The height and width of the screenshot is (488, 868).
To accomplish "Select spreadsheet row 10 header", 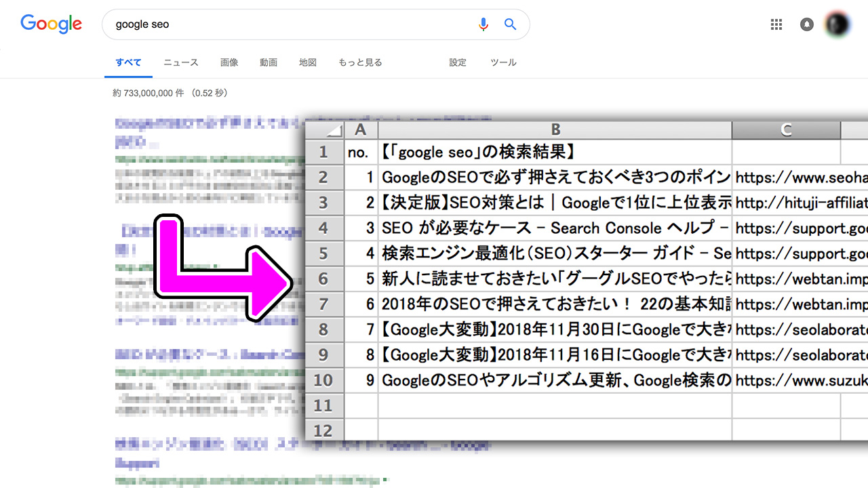I will tap(325, 380).
